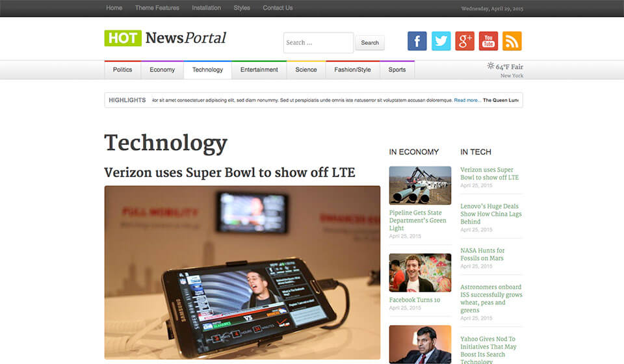Open the YouTube social icon
624x364 pixels.
tap(488, 41)
